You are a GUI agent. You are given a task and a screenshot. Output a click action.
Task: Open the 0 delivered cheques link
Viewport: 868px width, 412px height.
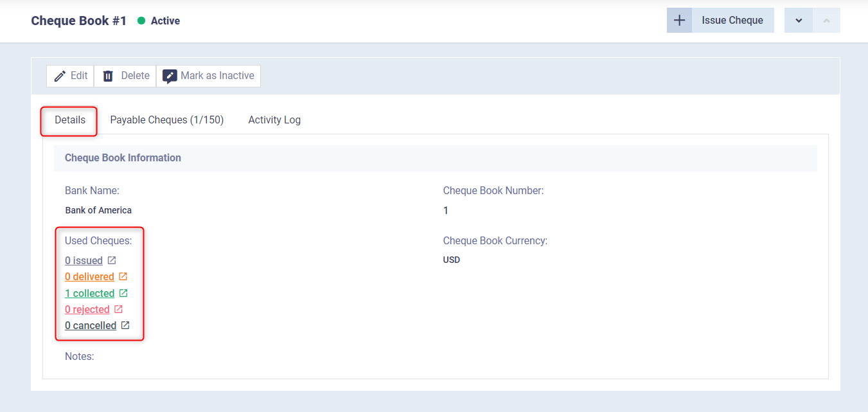(89, 276)
